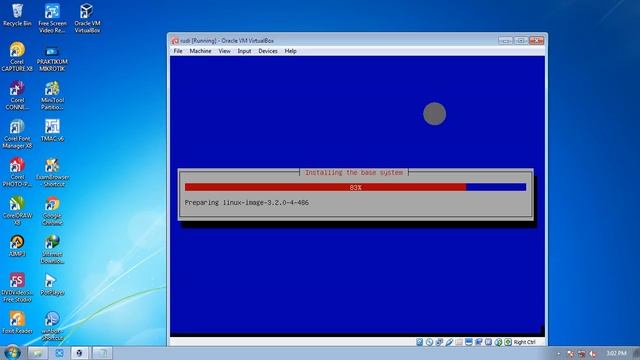The height and width of the screenshot is (360, 640).
Task: Open the Devices menu
Action: coord(268,51)
